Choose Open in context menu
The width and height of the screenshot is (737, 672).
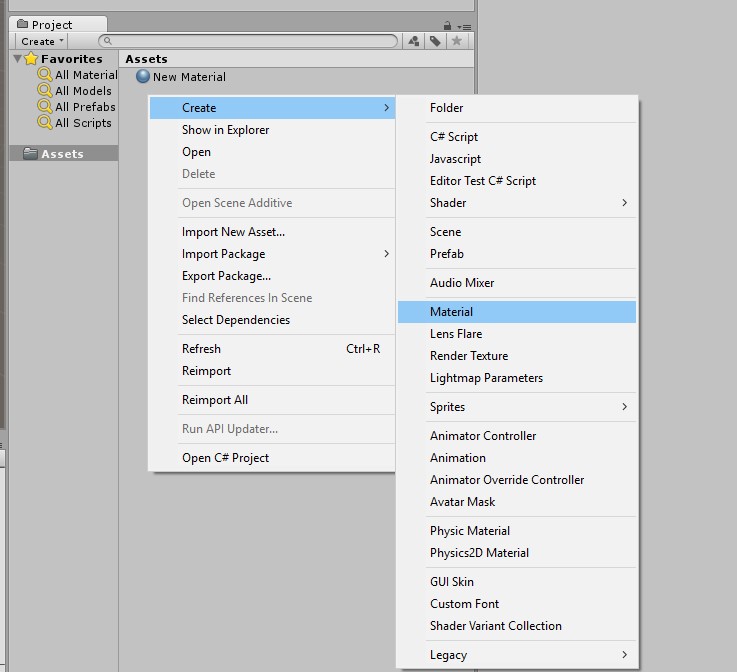click(x=272, y=152)
